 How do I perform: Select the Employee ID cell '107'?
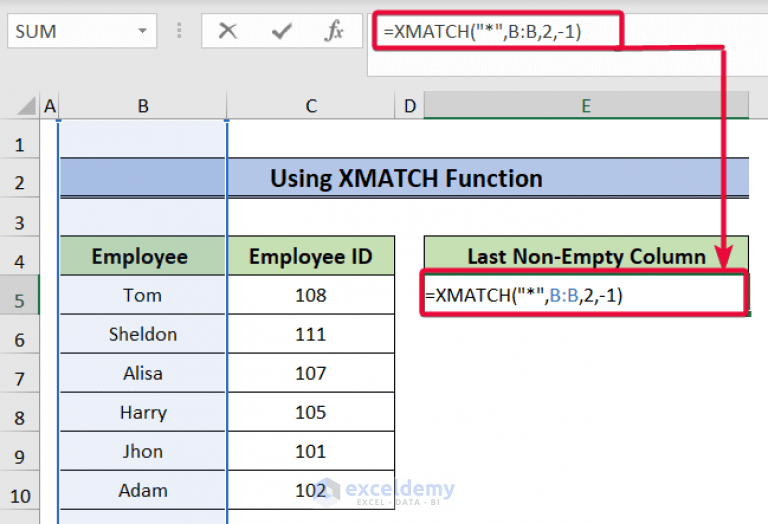[311, 373]
